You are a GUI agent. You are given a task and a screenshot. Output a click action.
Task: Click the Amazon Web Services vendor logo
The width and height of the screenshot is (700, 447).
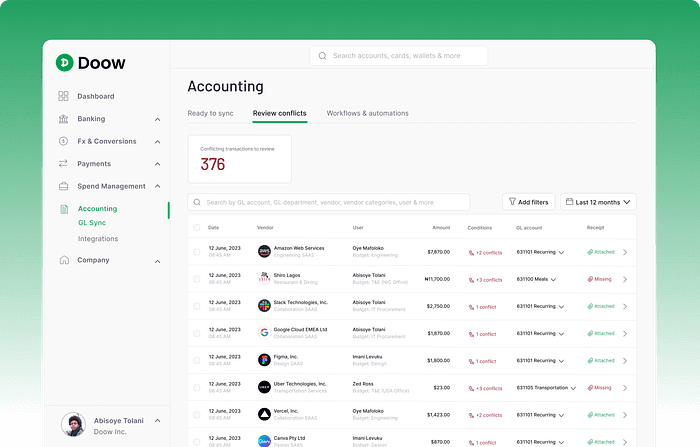(x=264, y=251)
